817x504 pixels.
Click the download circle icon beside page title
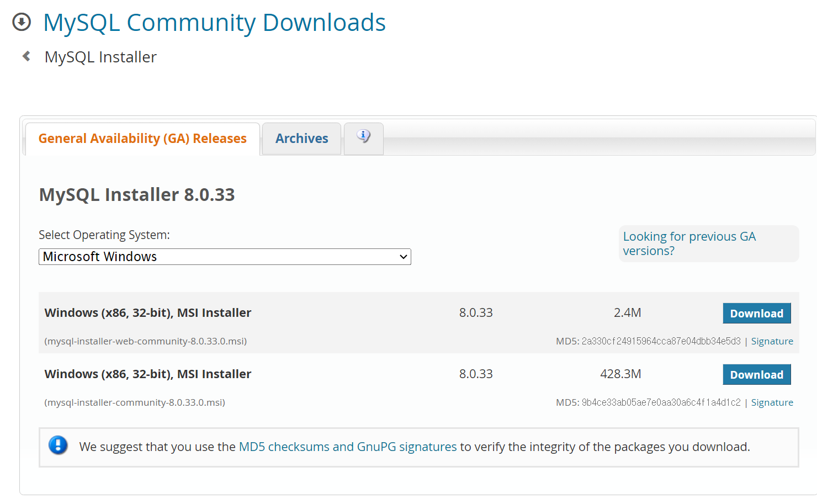click(x=22, y=22)
